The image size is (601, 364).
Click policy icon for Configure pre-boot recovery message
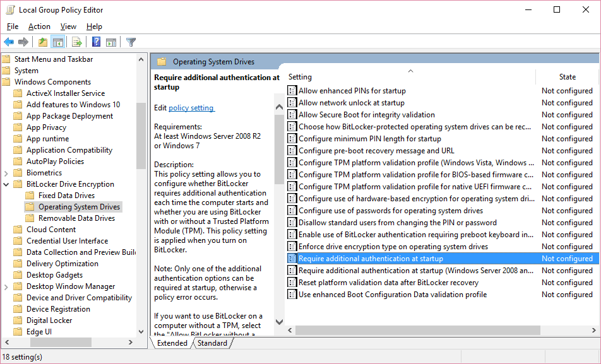point(292,150)
